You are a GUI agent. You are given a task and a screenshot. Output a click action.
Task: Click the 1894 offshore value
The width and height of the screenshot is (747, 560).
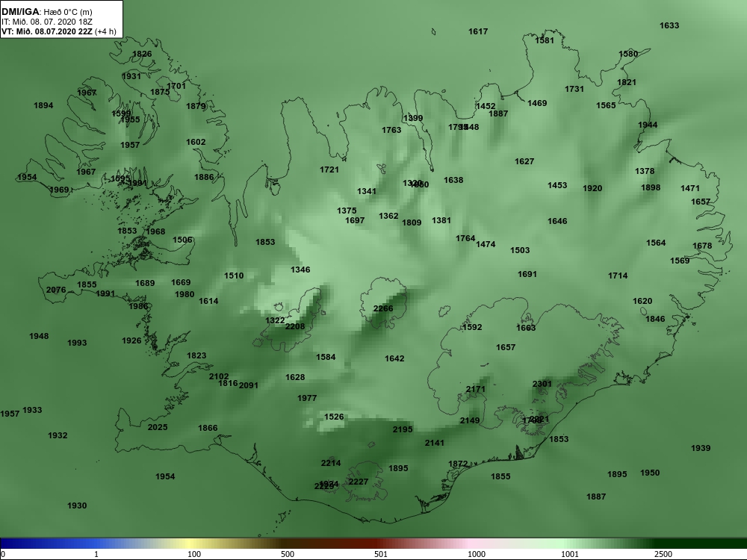point(43,106)
